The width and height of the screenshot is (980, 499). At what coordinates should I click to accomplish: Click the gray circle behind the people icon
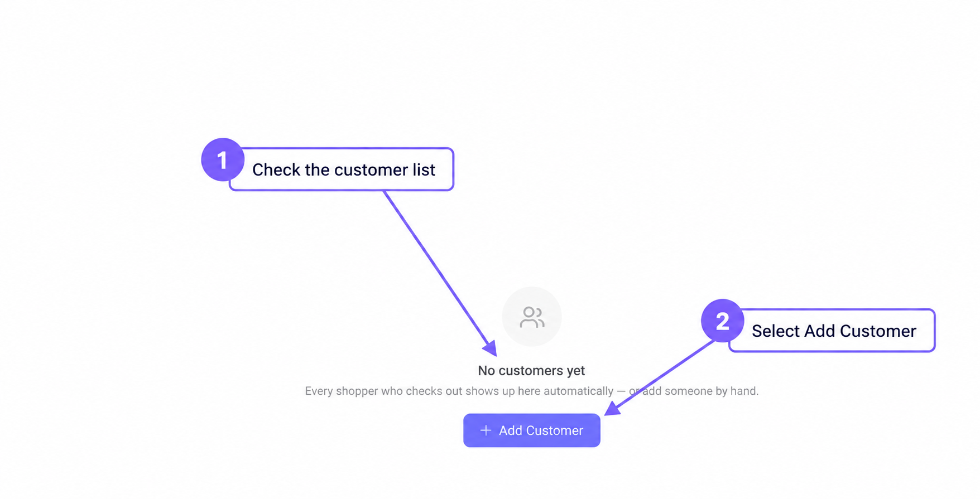tap(531, 316)
